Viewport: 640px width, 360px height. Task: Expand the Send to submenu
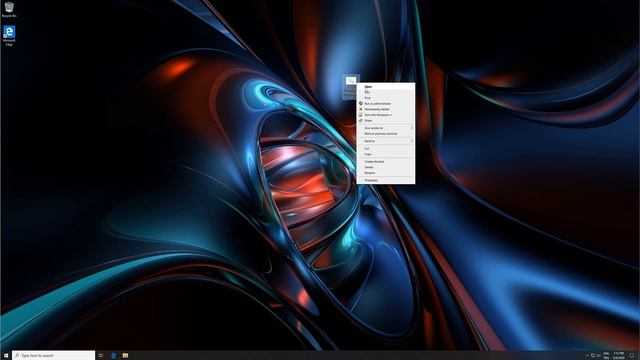click(x=386, y=141)
